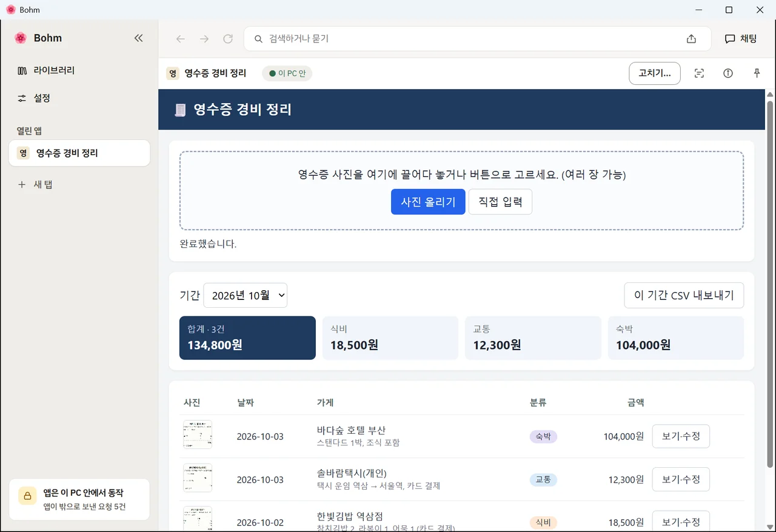Click 보기·수정 for 바다숲 호텔 부산
This screenshot has height=532, width=776.
(681, 436)
